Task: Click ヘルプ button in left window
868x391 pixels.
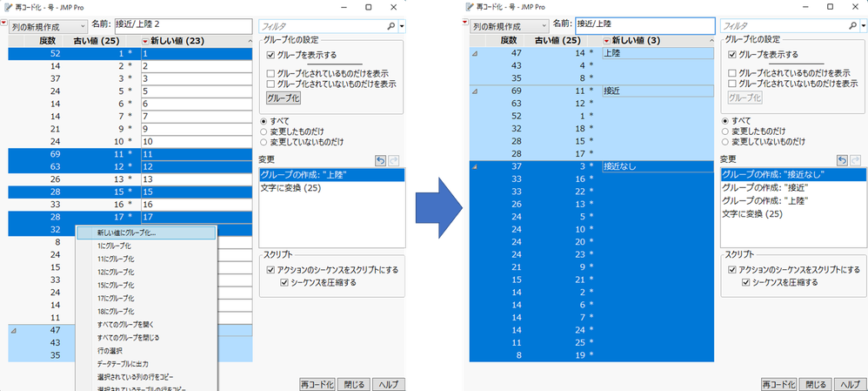Action: (x=389, y=384)
